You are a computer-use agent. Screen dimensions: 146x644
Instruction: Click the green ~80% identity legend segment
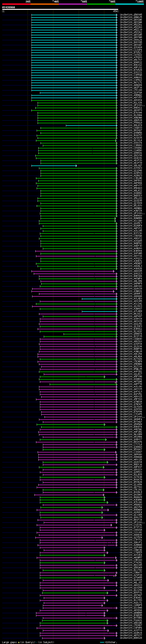pos(101,4)
